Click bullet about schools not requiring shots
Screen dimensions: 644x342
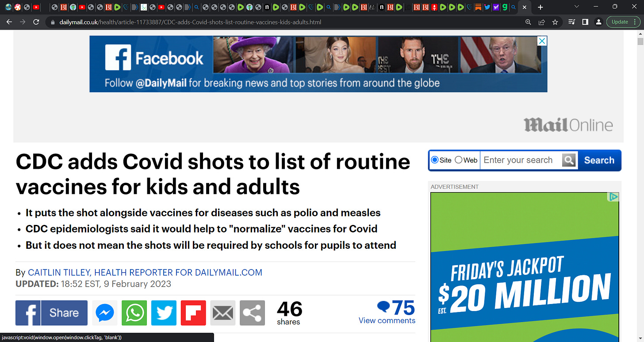[211, 245]
